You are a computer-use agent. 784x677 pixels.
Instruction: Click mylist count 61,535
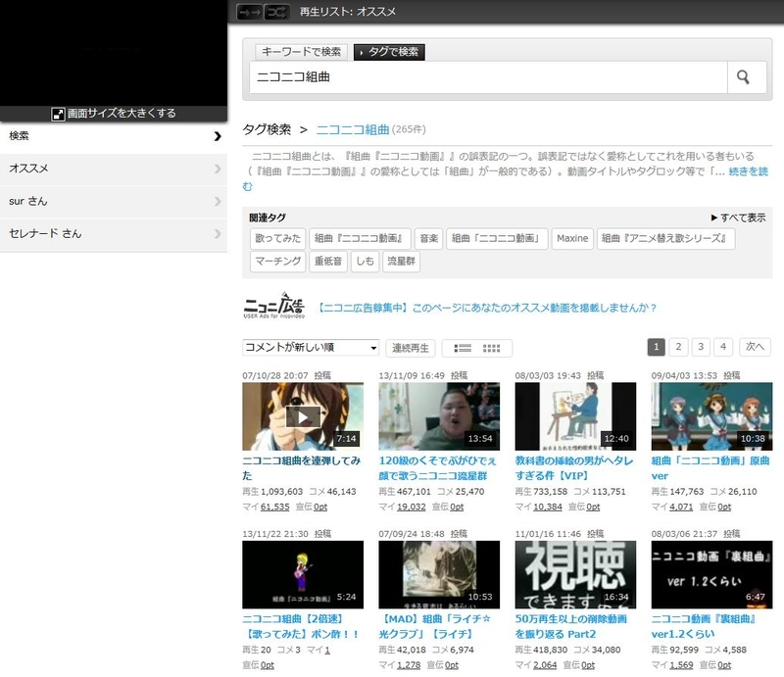(275, 507)
